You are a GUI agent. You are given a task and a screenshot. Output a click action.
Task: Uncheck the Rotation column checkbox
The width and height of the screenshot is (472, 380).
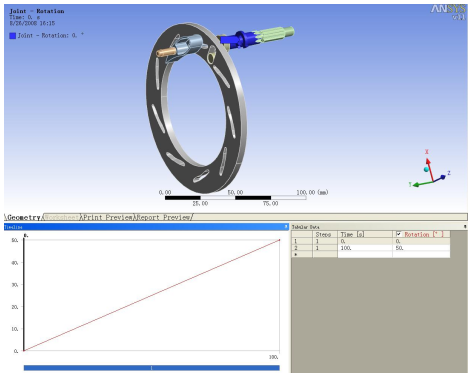[399, 234]
